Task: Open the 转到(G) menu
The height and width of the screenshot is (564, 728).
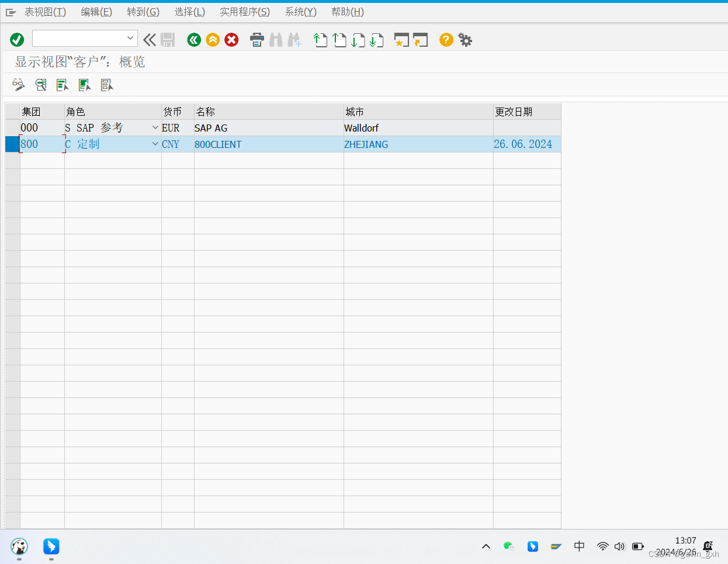Action: click(x=143, y=12)
